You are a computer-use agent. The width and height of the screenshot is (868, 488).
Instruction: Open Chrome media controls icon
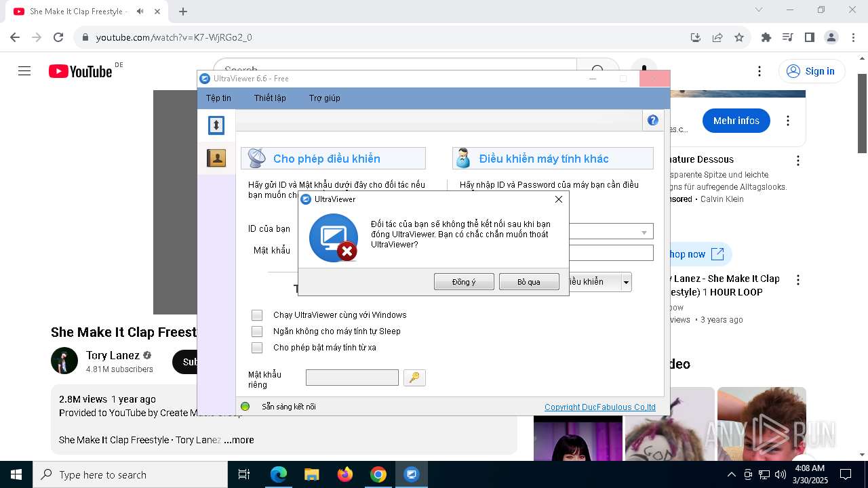(788, 37)
